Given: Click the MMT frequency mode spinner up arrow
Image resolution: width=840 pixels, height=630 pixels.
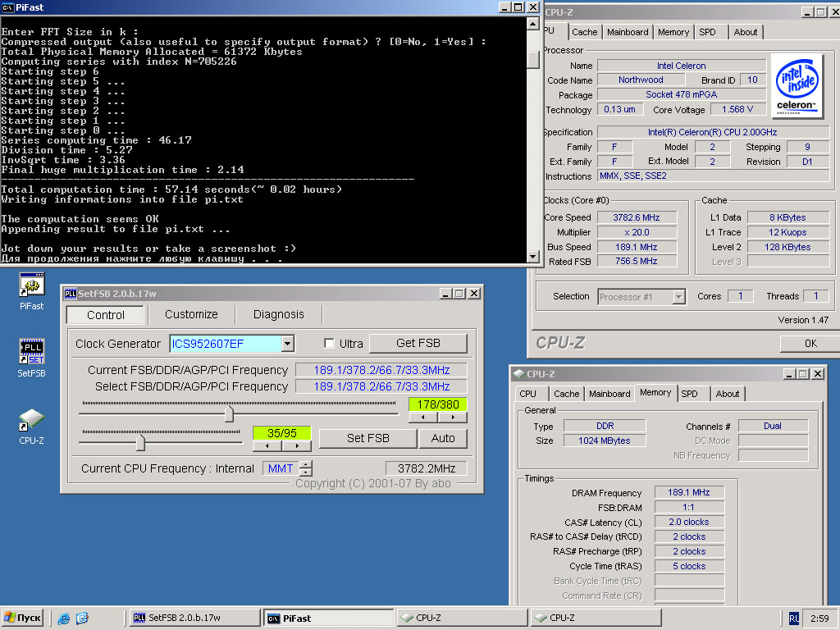Looking at the screenshot, I should pos(305,464).
